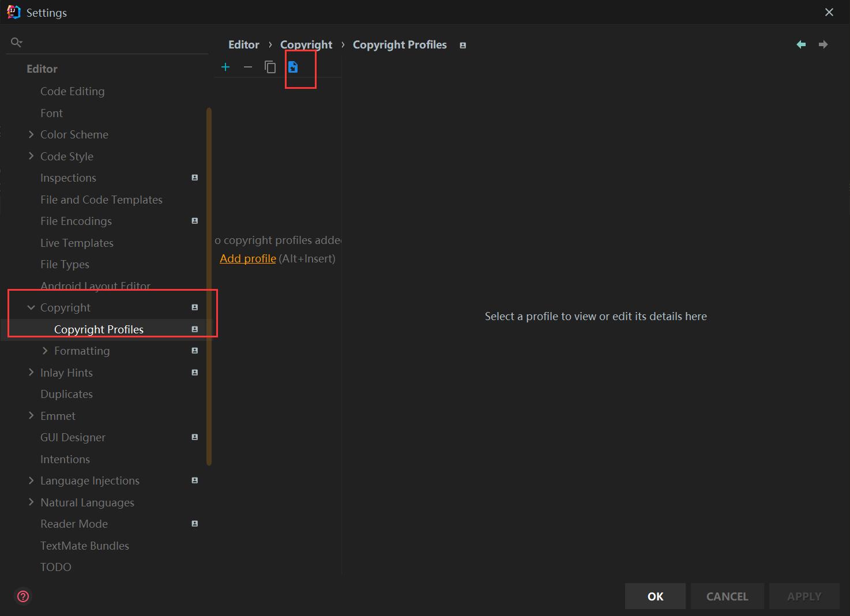Select the Editor heading in tree
Image resolution: width=850 pixels, height=616 pixels.
click(x=42, y=69)
